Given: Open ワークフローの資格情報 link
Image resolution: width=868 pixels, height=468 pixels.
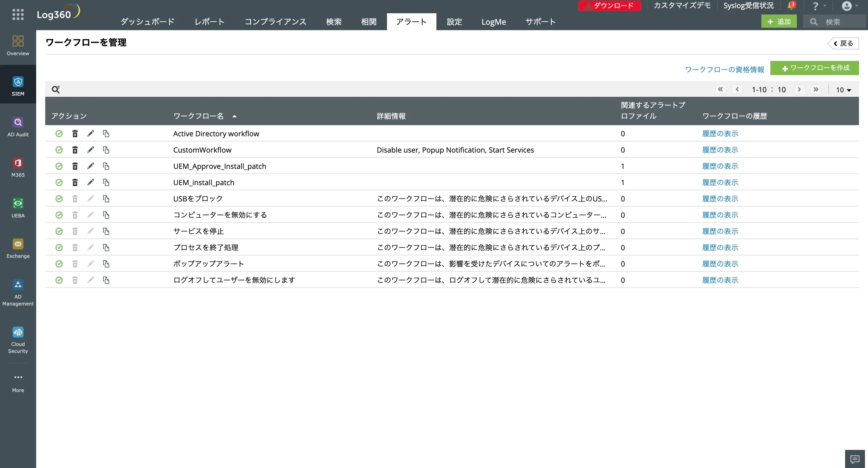Looking at the screenshot, I should coord(725,69).
